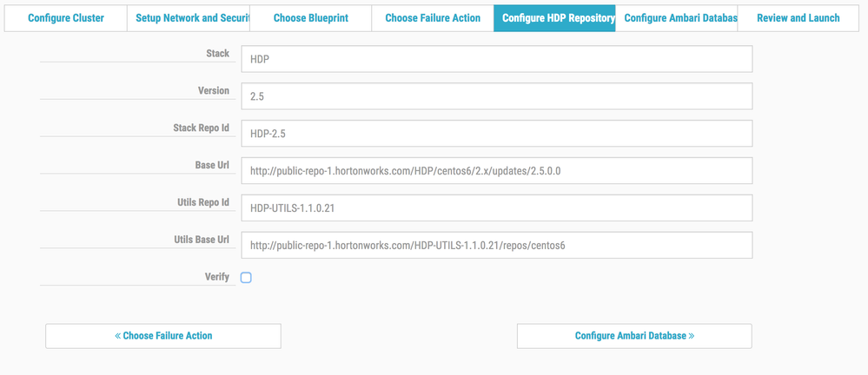The image size is (868, 375).
Task: Jump to the Review and Launch tab
Action: tap(798, 18)
